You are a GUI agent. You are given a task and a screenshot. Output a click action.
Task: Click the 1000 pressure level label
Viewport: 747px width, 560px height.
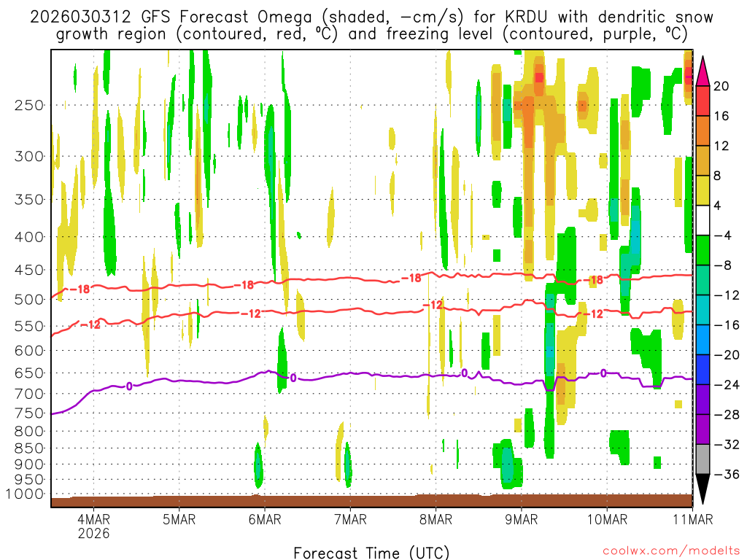pos(25,494)
